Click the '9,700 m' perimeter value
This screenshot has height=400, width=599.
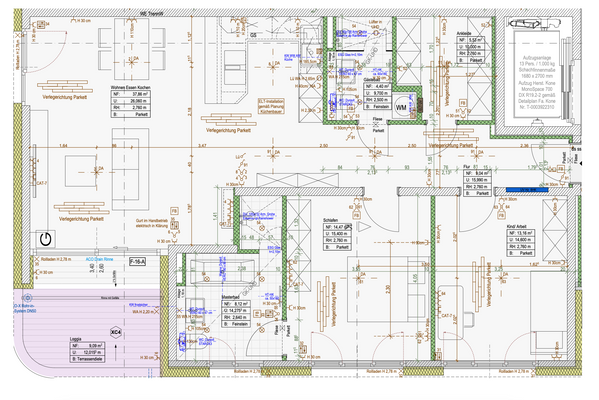[382, 93]
